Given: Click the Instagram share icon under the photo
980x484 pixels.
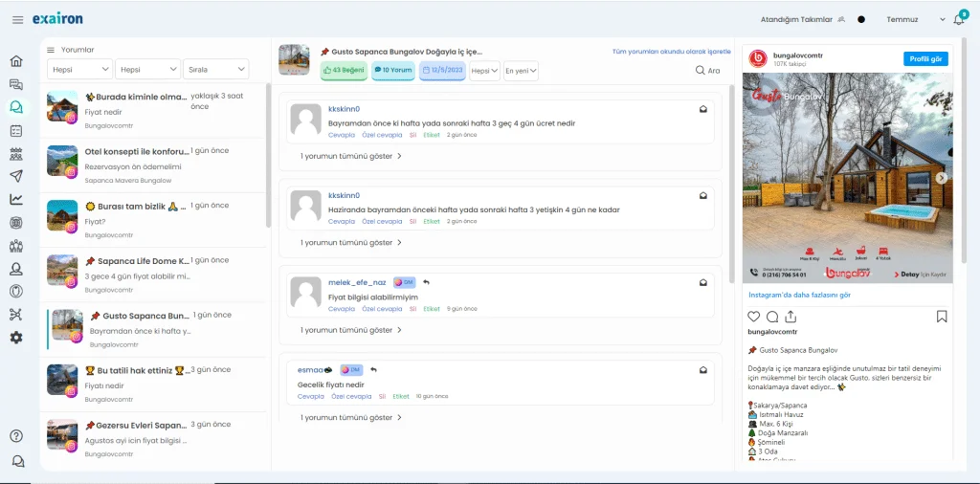Looking at the screenshot, I should pyautogui.click(x=791, y=317).
